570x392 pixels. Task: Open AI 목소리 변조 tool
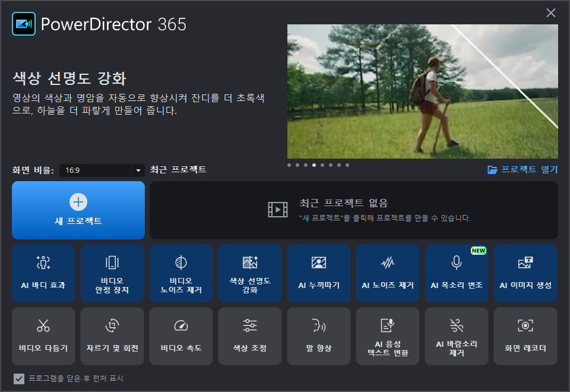pyautogui.click(x=457, y=273)
